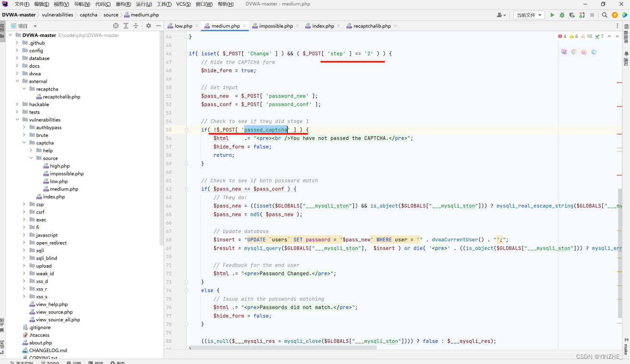Open the 工具(T) menu

pos(164,4)
